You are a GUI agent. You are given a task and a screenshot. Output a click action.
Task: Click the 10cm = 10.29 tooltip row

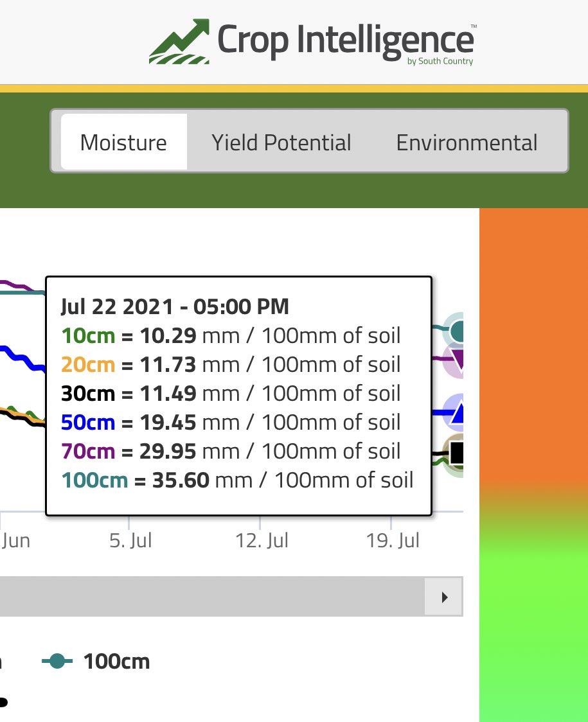231,336
